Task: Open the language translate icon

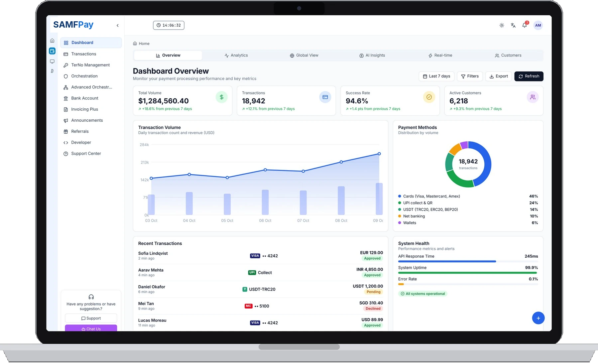Action: 513,25
